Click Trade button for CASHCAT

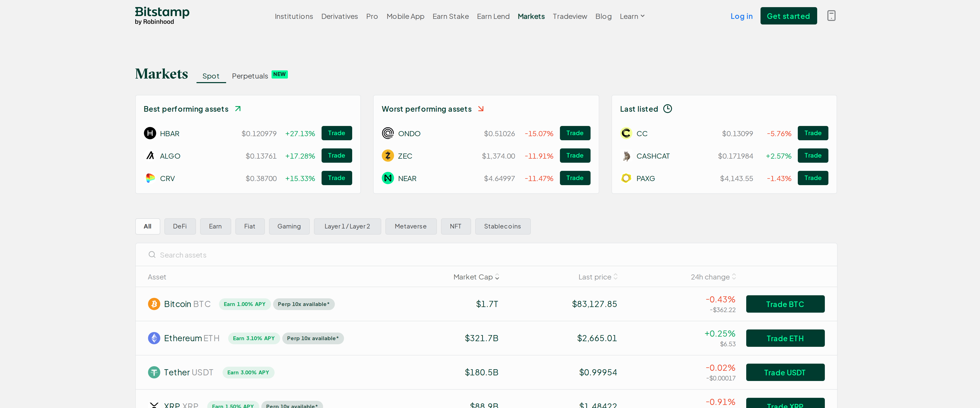(x=813, y=156)
